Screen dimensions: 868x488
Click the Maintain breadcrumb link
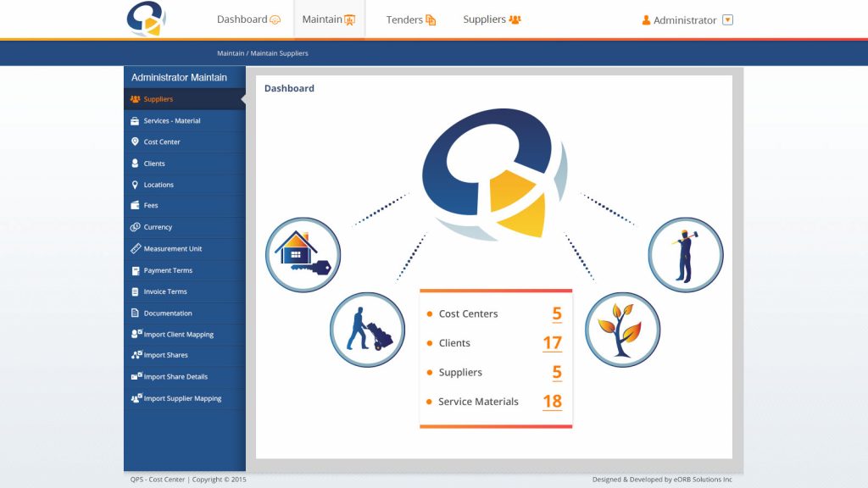point(230,53)
